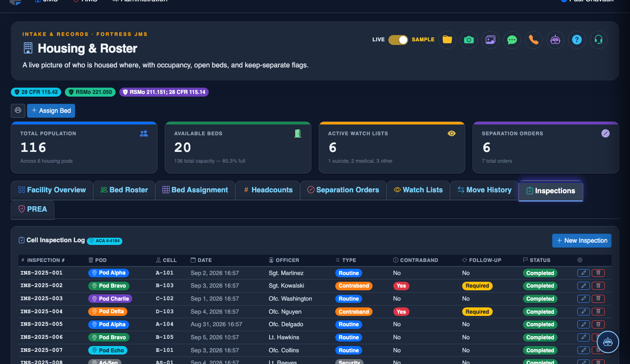Screen dimensions: 630x364
Task: Edit inspection INS-2025-003 with pencil icon
Action: 584,299
